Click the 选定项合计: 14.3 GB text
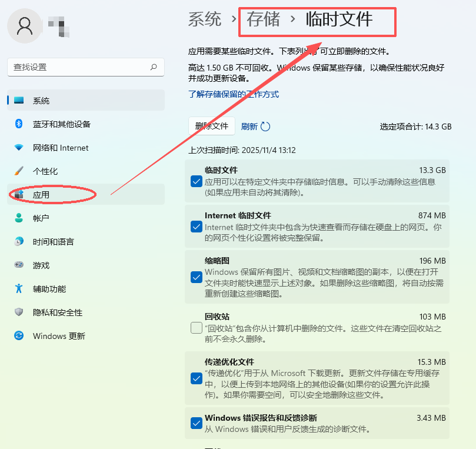 pyautogui.click(x=415, y=127)
